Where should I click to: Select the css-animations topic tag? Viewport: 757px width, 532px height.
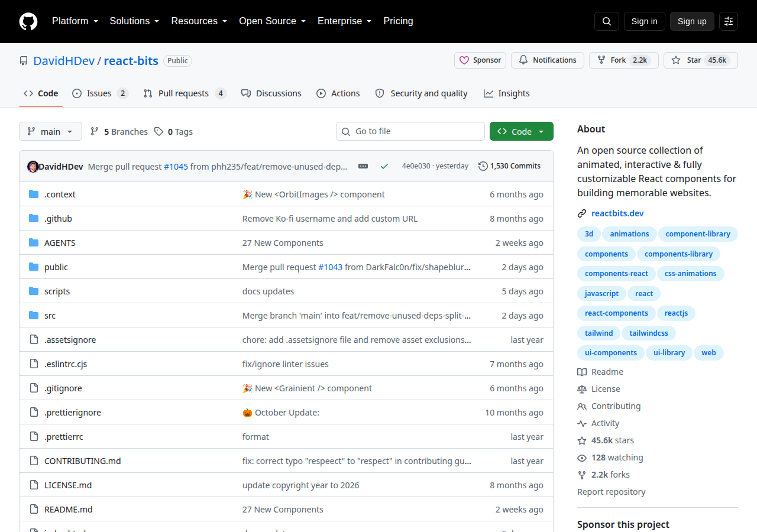(690, 274)
